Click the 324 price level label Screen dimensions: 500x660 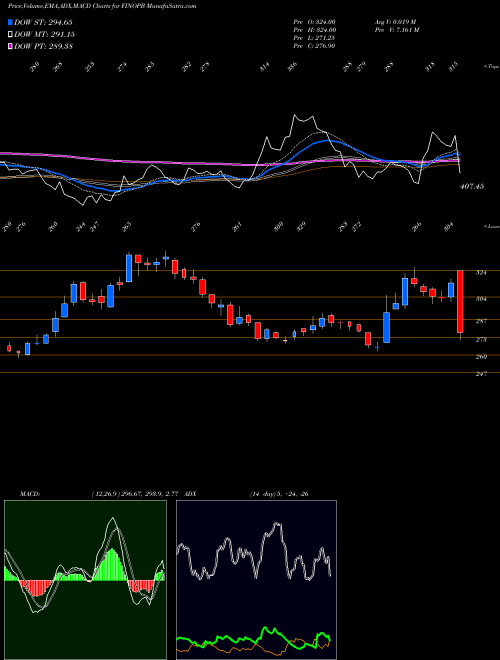pos(481,273)
